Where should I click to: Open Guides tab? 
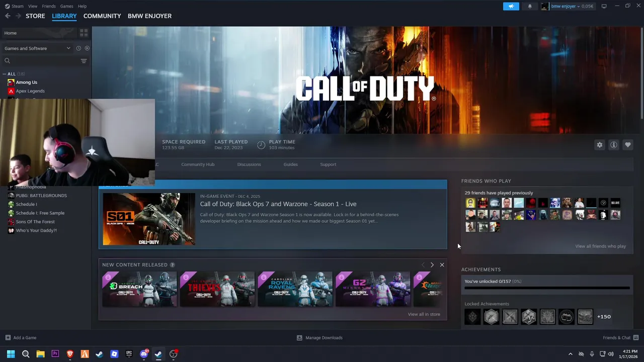click(x=290, y=164)
